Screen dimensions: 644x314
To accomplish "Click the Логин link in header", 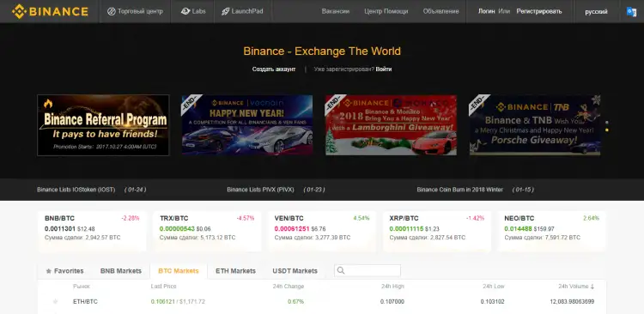I will [487, 11].
